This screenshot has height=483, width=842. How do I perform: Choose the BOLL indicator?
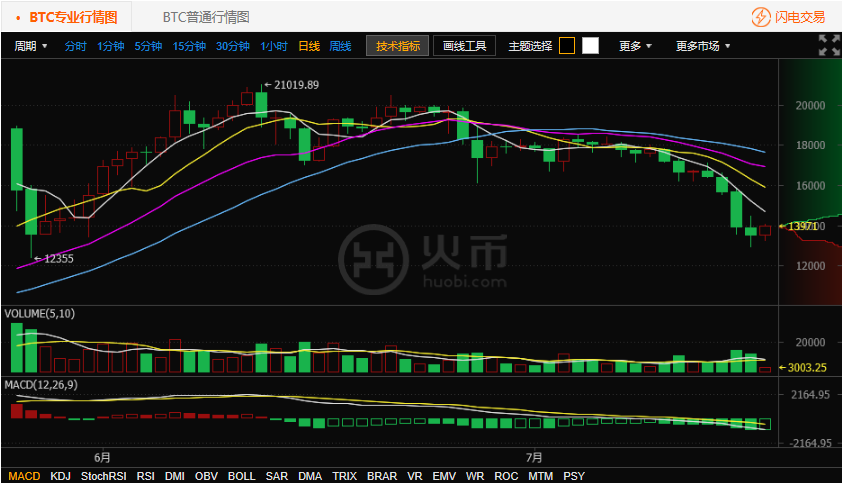241,476
